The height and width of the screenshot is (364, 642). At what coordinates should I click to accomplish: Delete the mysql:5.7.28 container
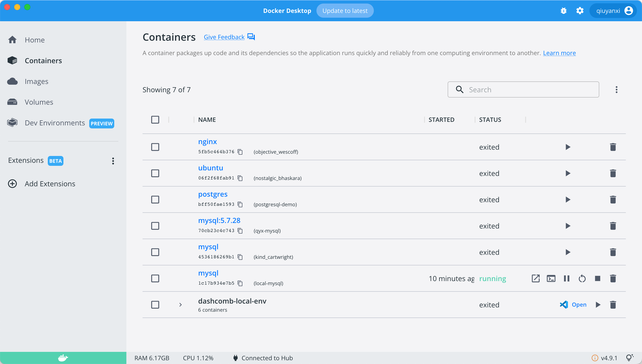pyautogui.click(x=613, y=226)
